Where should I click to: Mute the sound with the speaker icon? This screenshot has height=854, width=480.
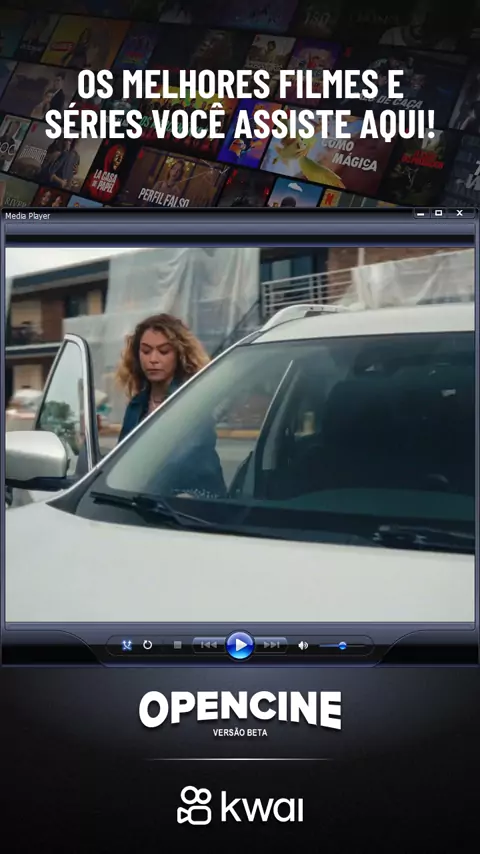303,645
